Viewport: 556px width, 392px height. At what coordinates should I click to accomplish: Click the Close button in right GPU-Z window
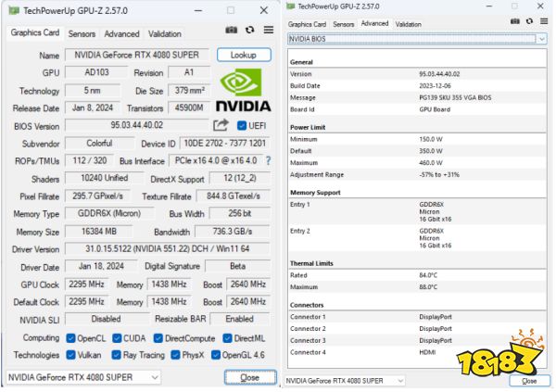529,381
